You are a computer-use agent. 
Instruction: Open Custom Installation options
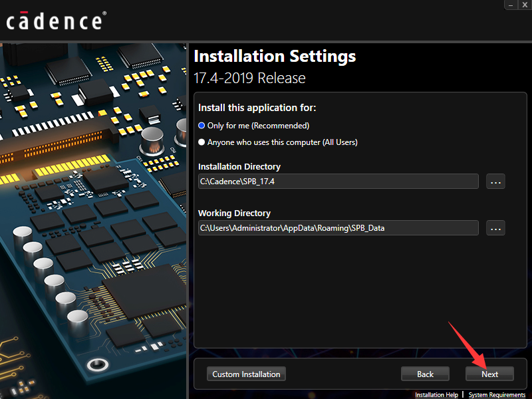pyautogui.click(x=246, y=374)
